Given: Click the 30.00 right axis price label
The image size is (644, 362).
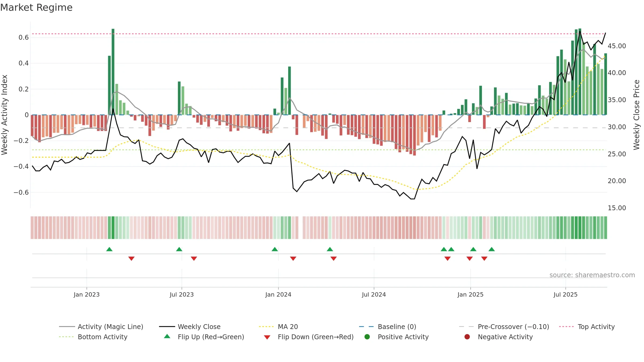Looking at the screenshot, I should 617,127.
